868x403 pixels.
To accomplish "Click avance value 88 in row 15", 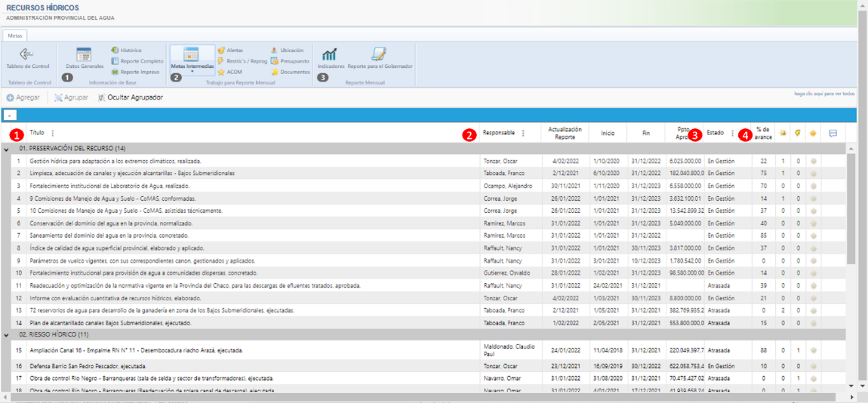I will point(764,350).
